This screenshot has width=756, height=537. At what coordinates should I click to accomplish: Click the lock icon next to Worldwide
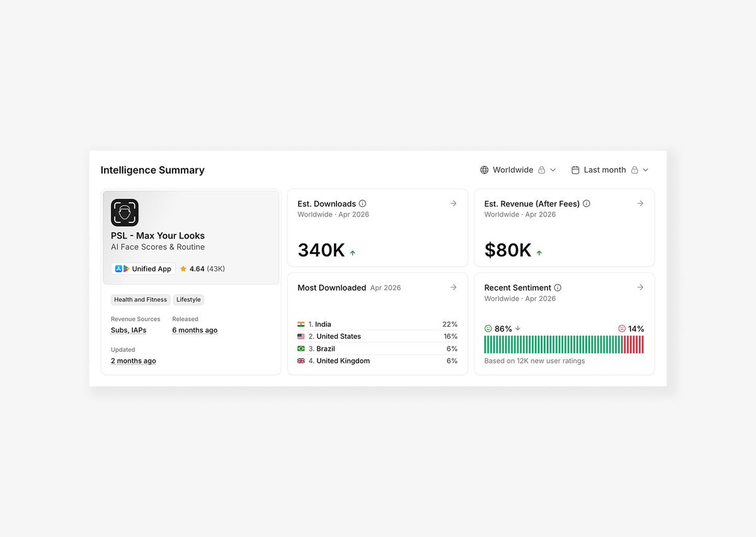click(542, 170)
